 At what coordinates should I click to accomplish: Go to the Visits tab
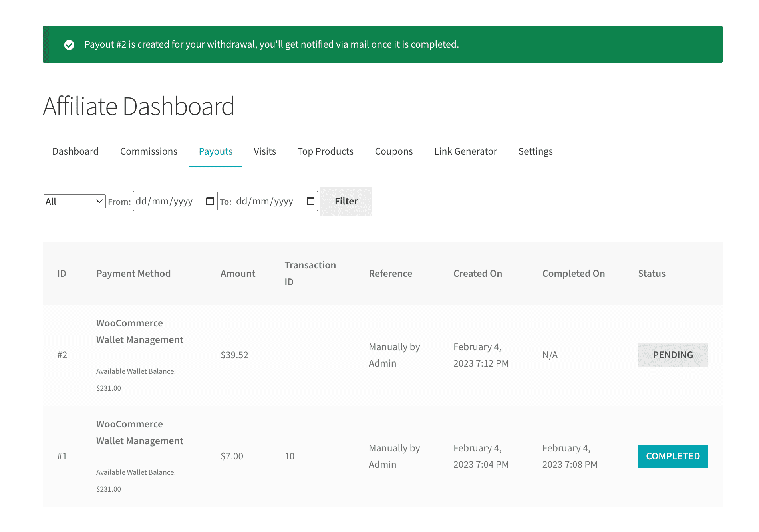(265, 151)
